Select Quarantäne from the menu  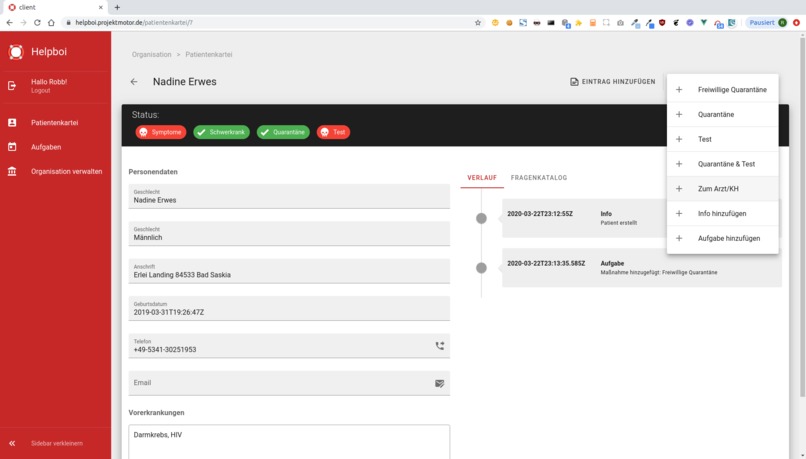click(723, 114)
